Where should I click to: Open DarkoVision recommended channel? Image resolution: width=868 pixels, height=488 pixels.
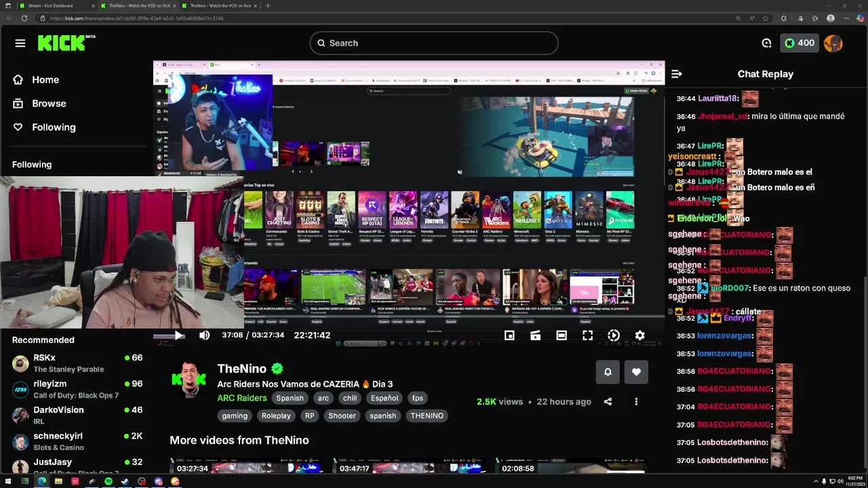[x=77, y=415]
